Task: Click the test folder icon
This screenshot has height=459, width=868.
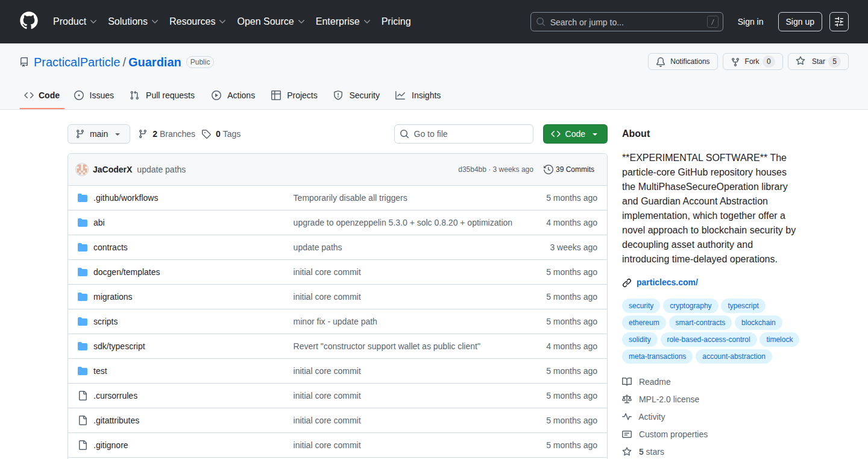Action: (83, 371)
